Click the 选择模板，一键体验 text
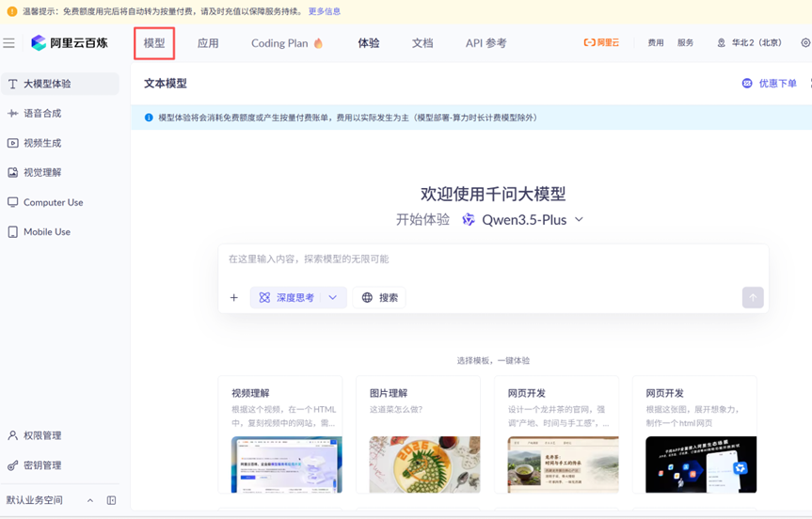This screenshot has height=519, width=812. (x=493, y=361)
